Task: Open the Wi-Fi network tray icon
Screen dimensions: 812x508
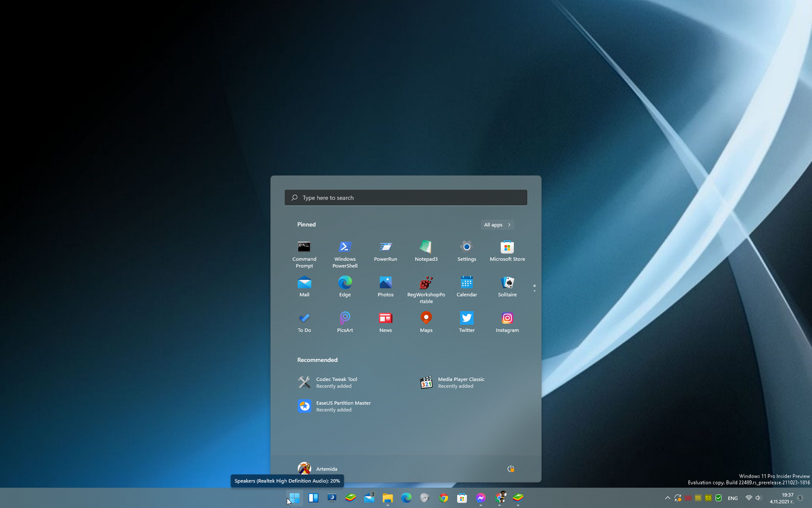Action: point(749,498)
